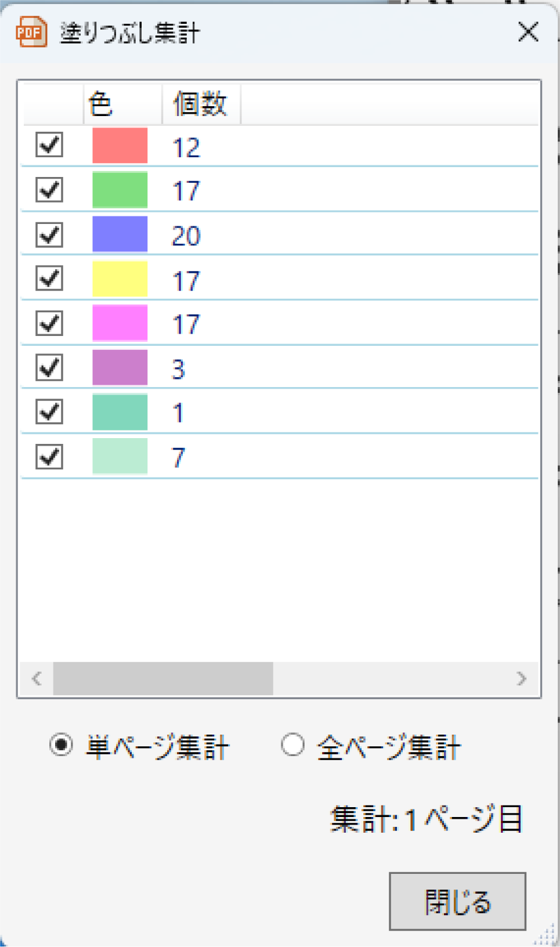This screenshot has width=560, height=947.
Task: Select the row with count 20
Action: pos(280,234)
